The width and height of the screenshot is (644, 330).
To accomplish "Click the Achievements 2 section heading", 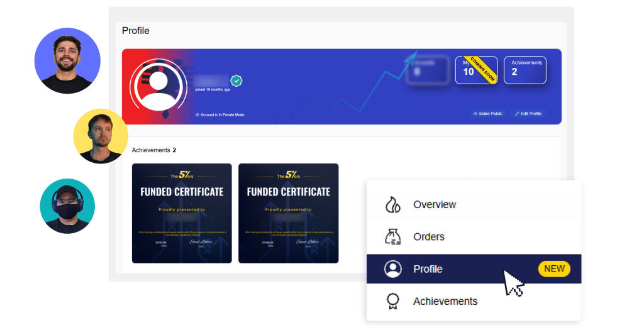I will (x=154, y=150).
